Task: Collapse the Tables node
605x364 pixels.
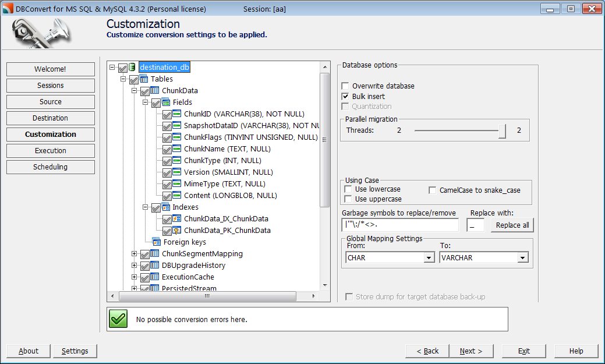Action: [x=123, y=79]
